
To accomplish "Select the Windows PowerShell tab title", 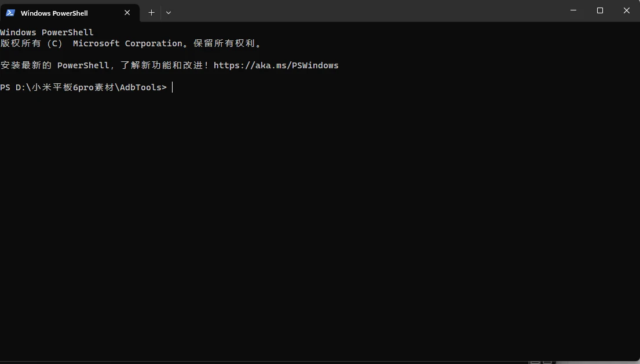I will tap(54, 13).
